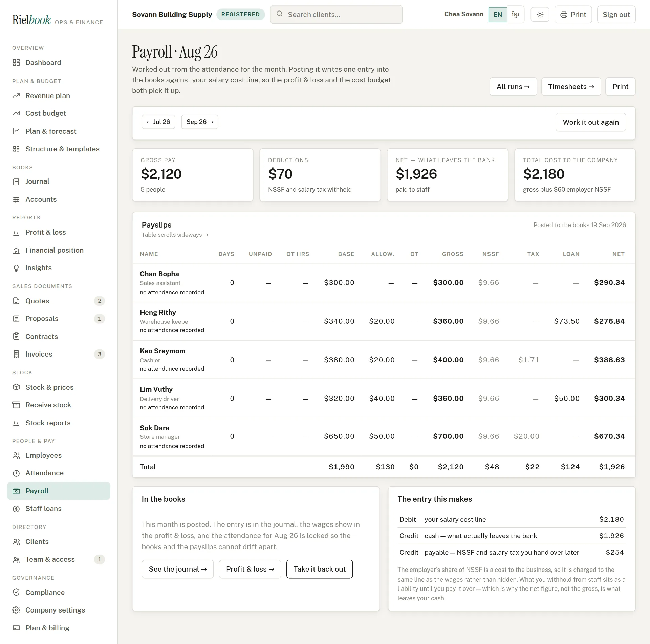The width and height of the screenshot is (650, 644).
Task: Click the top bar Print button
Action: click(573, 15)
